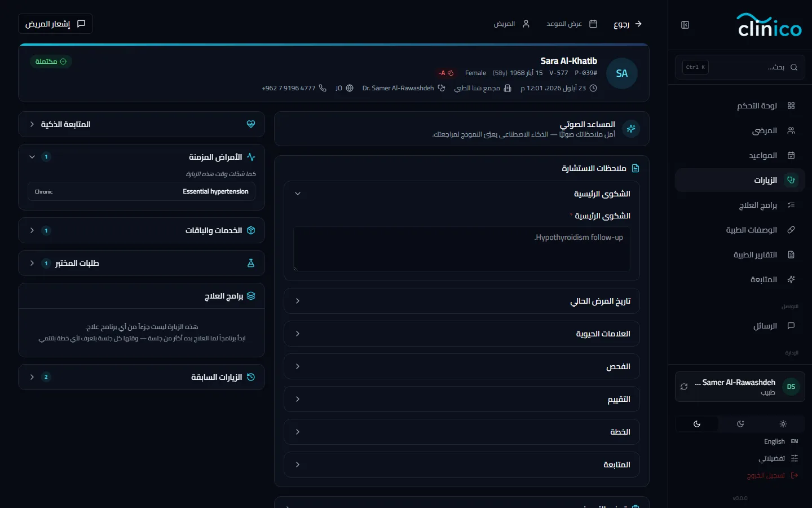Switch to light theme with sun icon
Viewport: 812px width, 508px height.
[783, 424]
